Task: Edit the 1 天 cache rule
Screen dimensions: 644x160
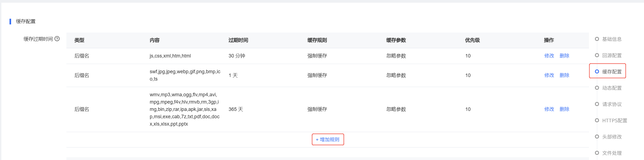Action: click(x=549, y=75)
